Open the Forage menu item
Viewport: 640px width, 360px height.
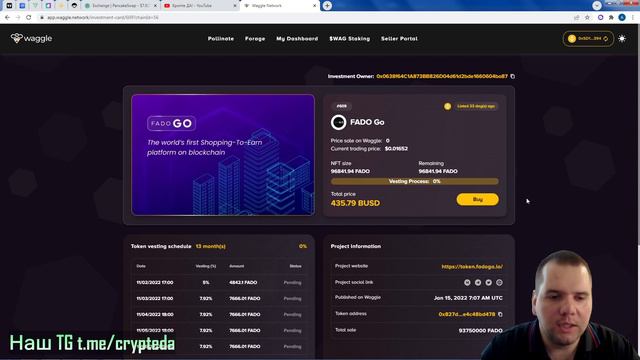tap(255, 39)
